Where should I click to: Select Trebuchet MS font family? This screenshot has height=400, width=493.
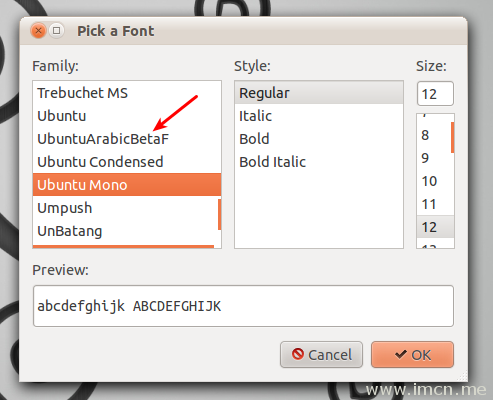point(127,93)
